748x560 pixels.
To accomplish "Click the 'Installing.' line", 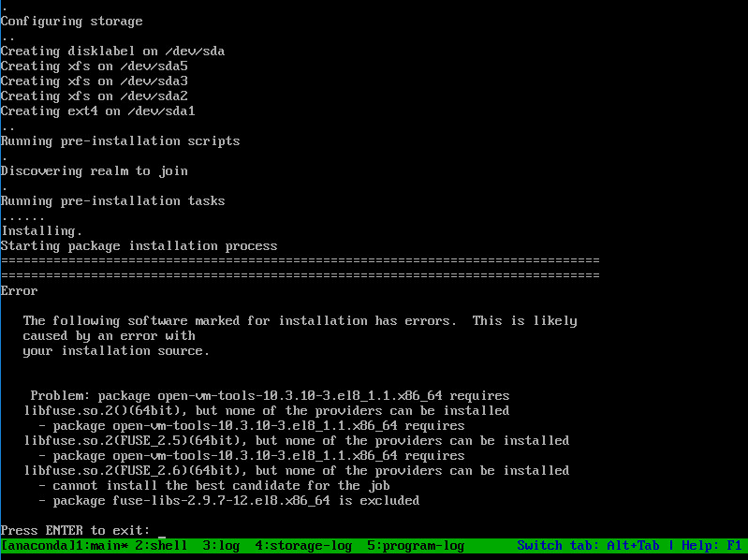I will click(x=41, y=231).
